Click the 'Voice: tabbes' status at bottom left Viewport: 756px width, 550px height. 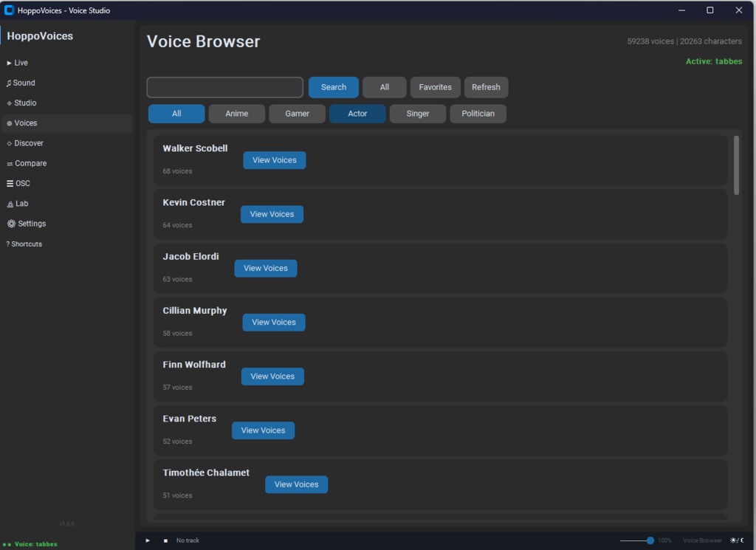pyautogui.click(x=35, y=544)
